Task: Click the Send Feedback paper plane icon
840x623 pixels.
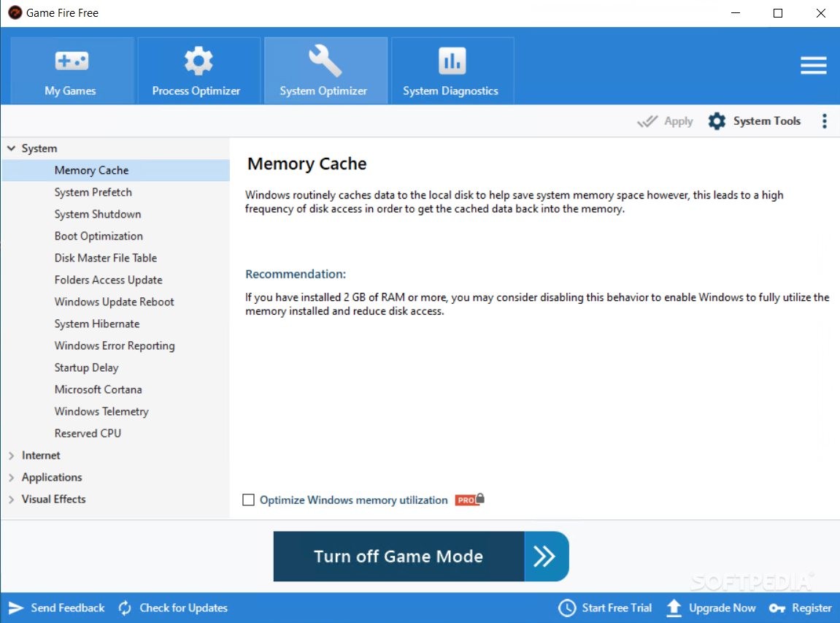Action: click(x=16, y=608)
